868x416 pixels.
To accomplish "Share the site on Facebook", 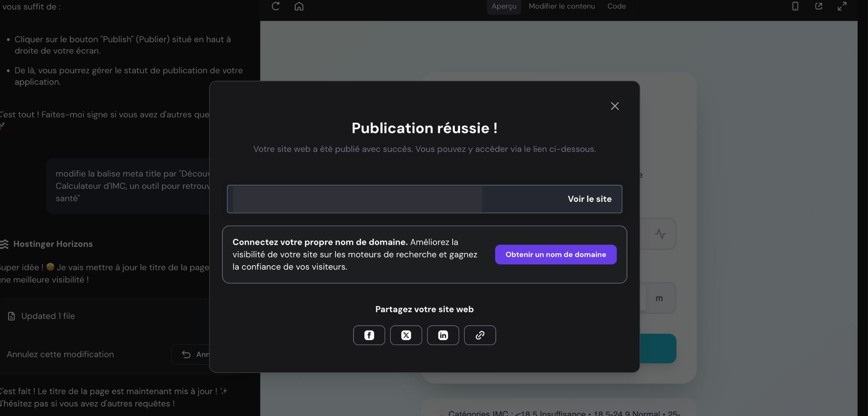I will (369, 335).
